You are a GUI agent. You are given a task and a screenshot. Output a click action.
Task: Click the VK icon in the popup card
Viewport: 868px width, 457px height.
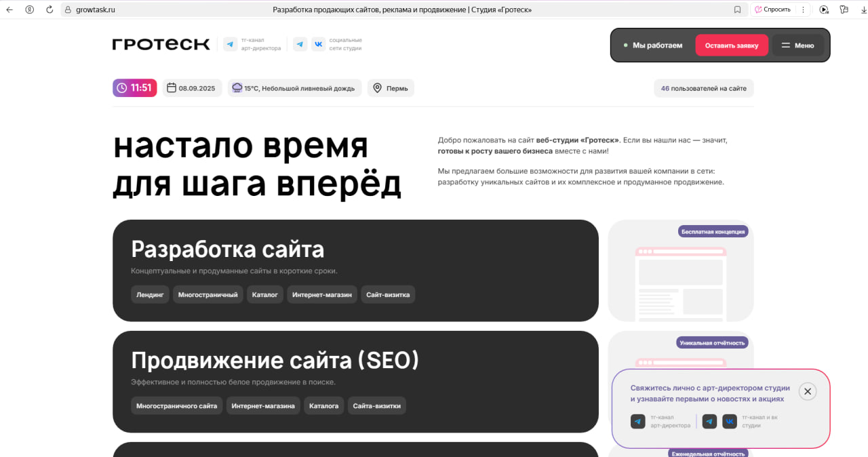point(729,422)
